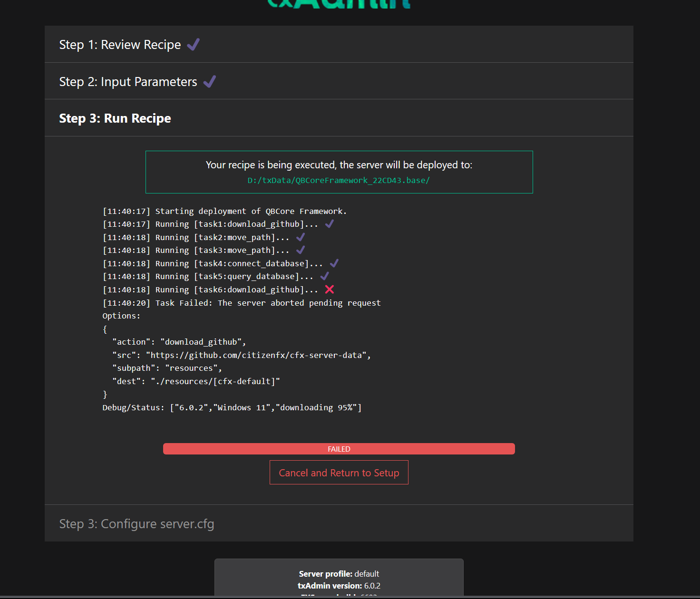Click the Debug/Status downloading log line
Viewport: 700px width, 599px height.
pyautogui.click(x=232, y=407)
